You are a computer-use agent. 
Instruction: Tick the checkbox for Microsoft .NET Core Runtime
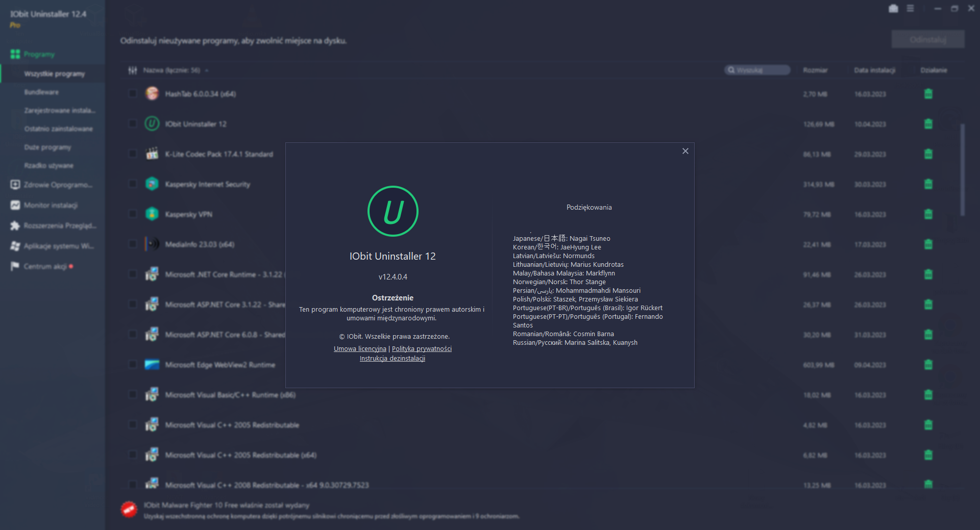coord(133,274)
